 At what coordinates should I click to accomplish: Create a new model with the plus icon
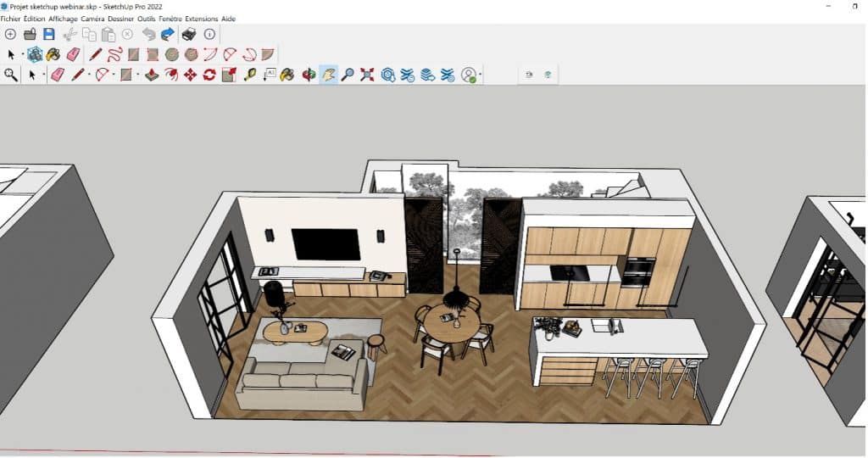10,34
